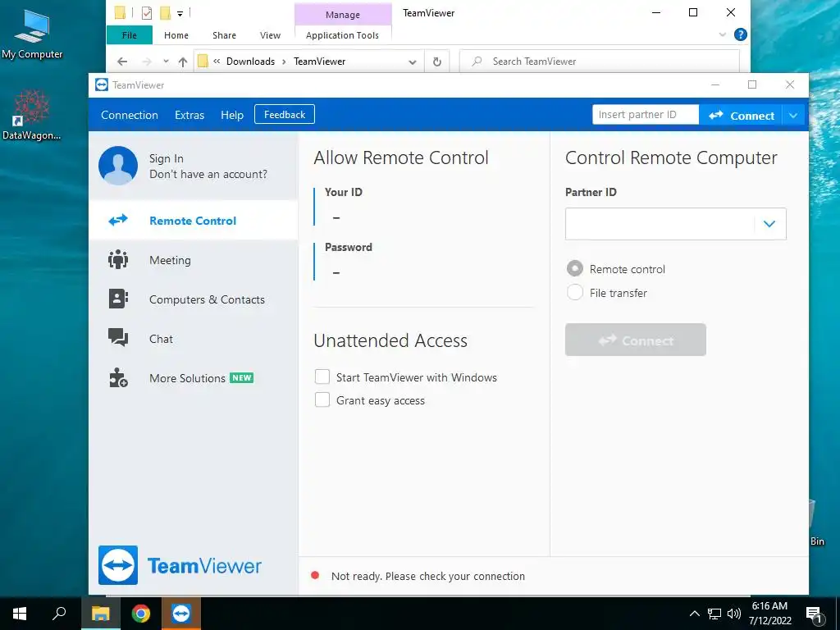840x630 pixels.
Task: Click the Explorer Up arrow
Action: 183,62
